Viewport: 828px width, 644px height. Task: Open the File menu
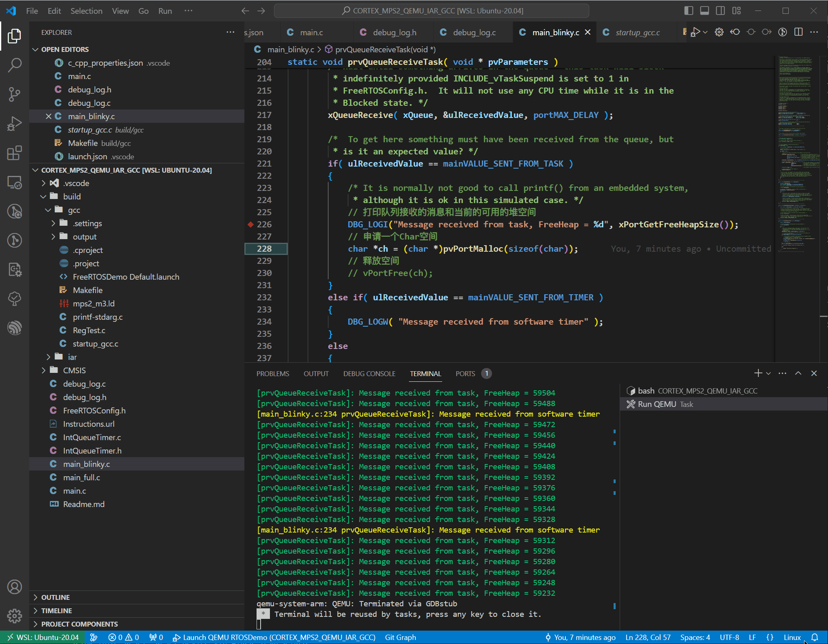(32, 11)
